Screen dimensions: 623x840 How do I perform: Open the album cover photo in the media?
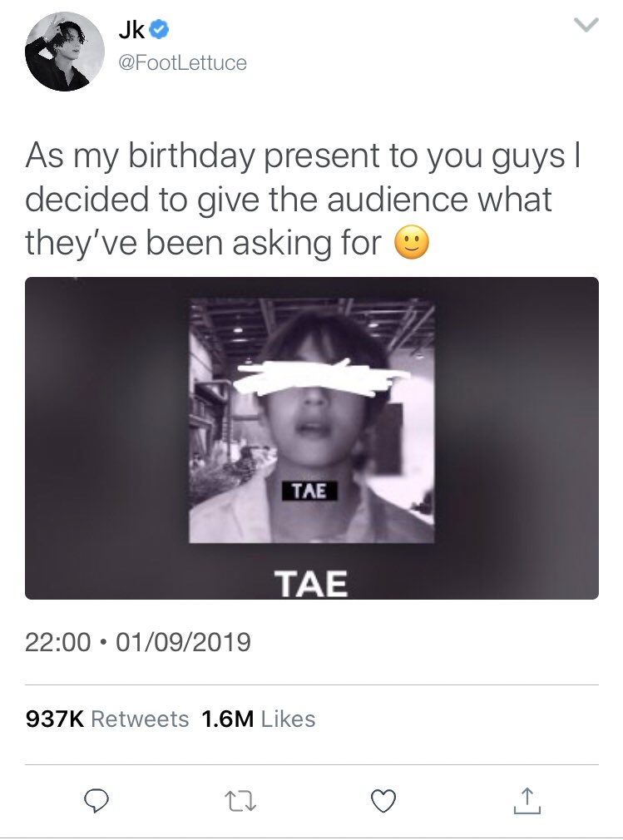click(312, 421)
